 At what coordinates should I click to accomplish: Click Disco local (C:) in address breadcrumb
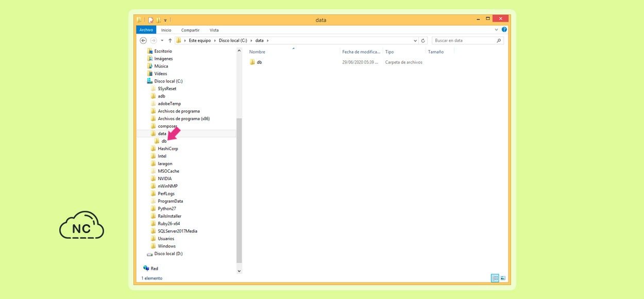pyautogui.click(x=233, y=40)
